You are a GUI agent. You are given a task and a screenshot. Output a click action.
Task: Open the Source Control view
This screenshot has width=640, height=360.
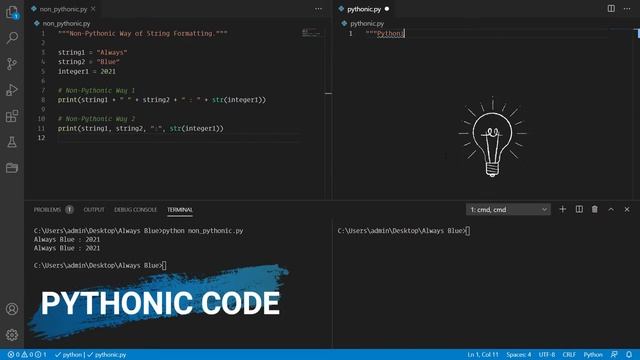(x=12, y=64)
